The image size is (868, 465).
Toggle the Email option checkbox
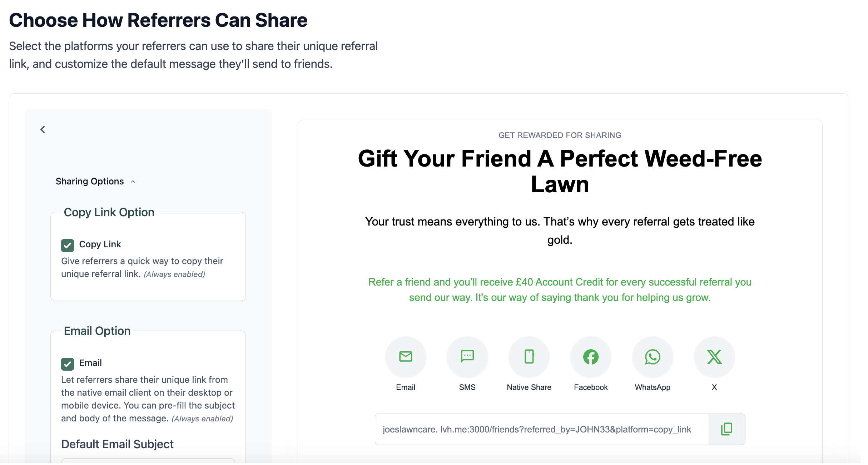click(68, 364)
